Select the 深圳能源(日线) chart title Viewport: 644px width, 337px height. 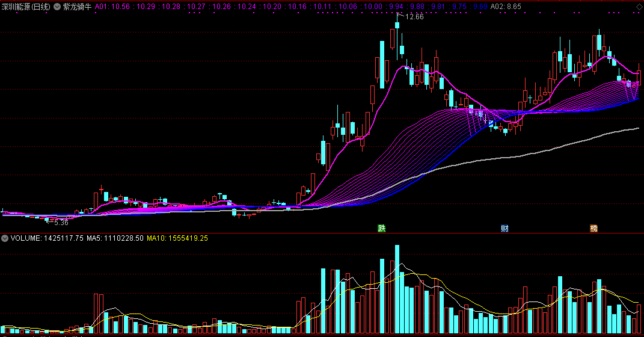point(26,7)
